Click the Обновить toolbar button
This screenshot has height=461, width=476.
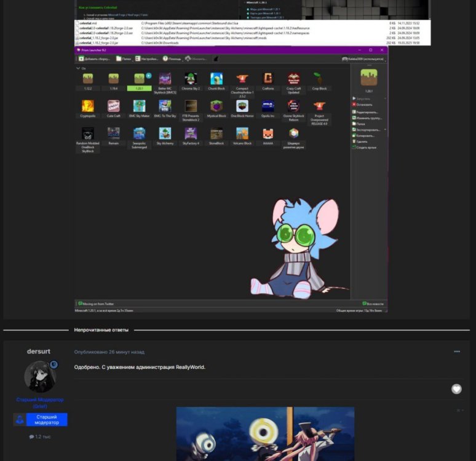[196, 59]
